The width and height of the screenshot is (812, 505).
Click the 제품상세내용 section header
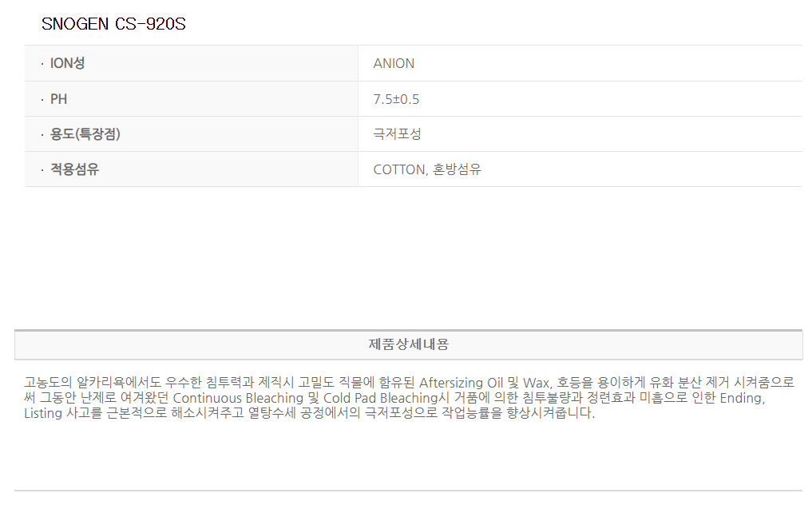point(408,344)
